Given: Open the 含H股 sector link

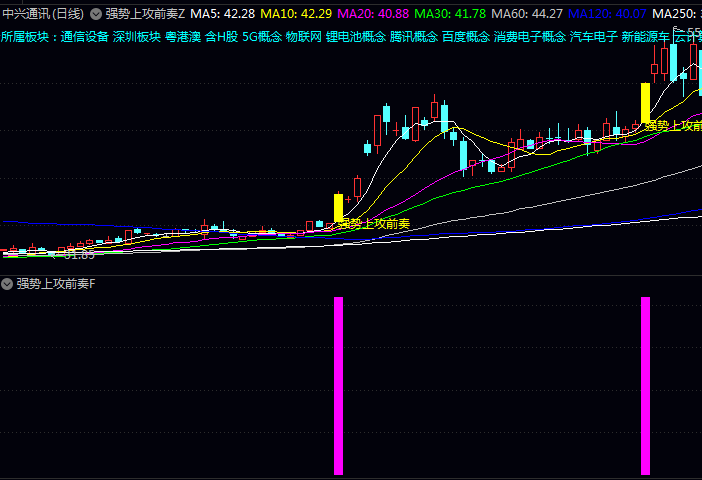Looking at the screenshot, I should click(221, 36).
